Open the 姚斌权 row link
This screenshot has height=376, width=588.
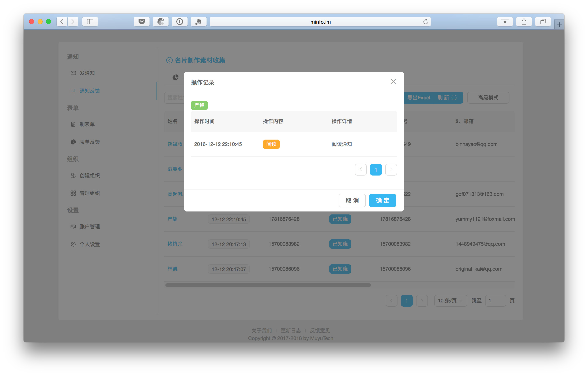175,144
